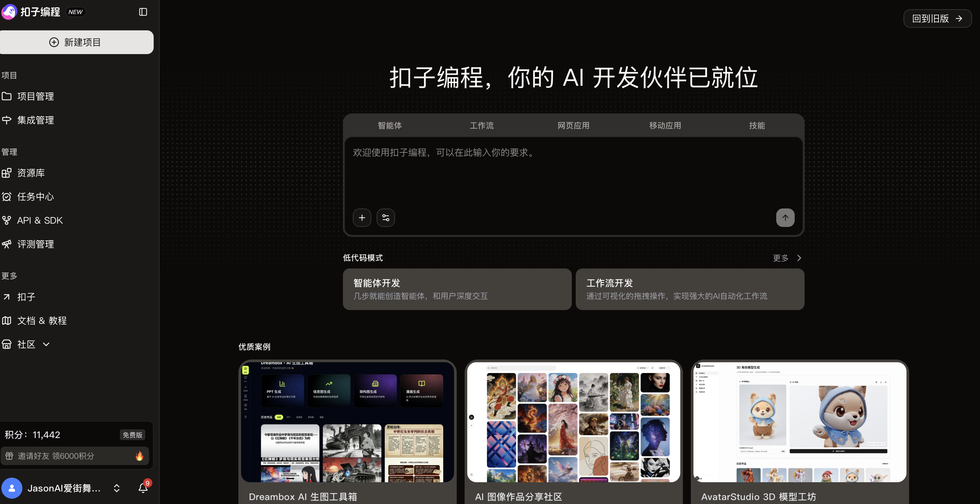Viewport: 980px width, 504px height.
Task: Select 评测管理 in the sidebar
Action: tap(35, 244)
